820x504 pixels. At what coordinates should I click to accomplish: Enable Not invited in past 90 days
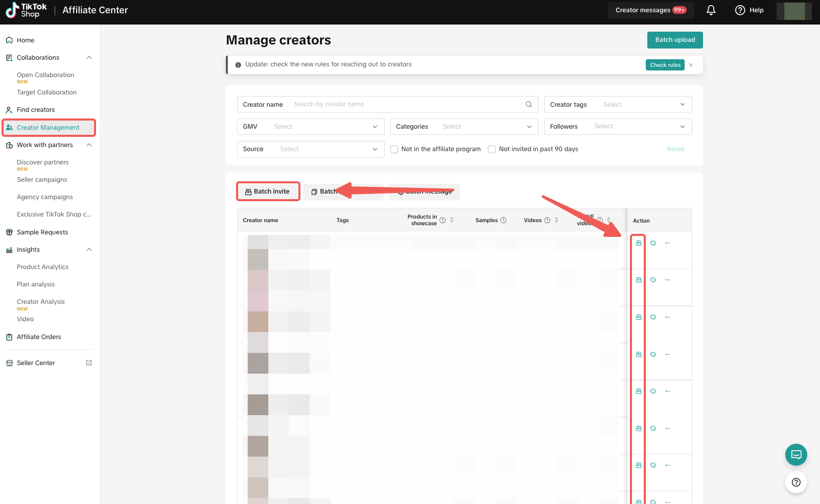tap(492, 149)
